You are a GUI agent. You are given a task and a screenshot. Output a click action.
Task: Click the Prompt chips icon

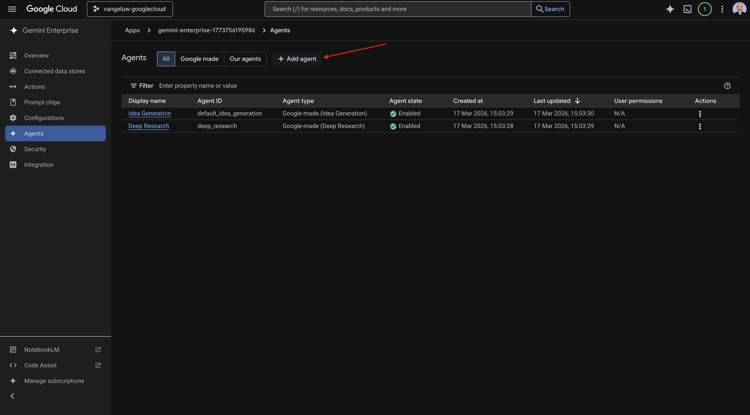13,102
